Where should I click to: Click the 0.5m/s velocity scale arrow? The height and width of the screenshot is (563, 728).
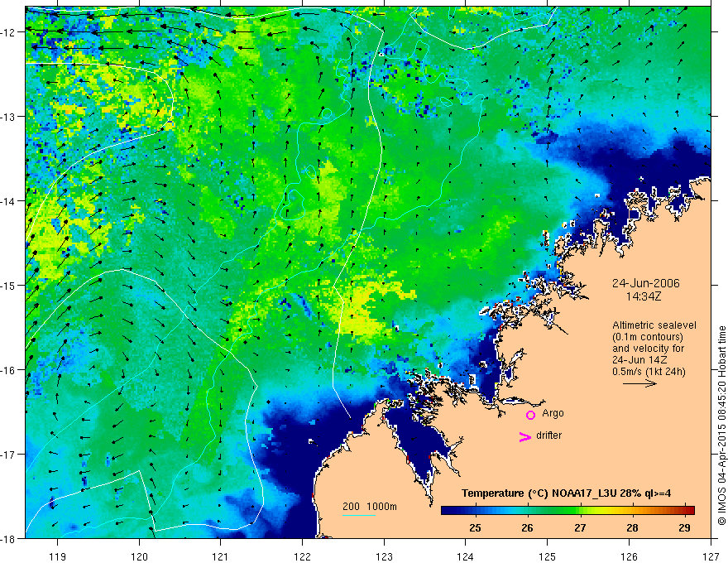[x=639, y=383]
